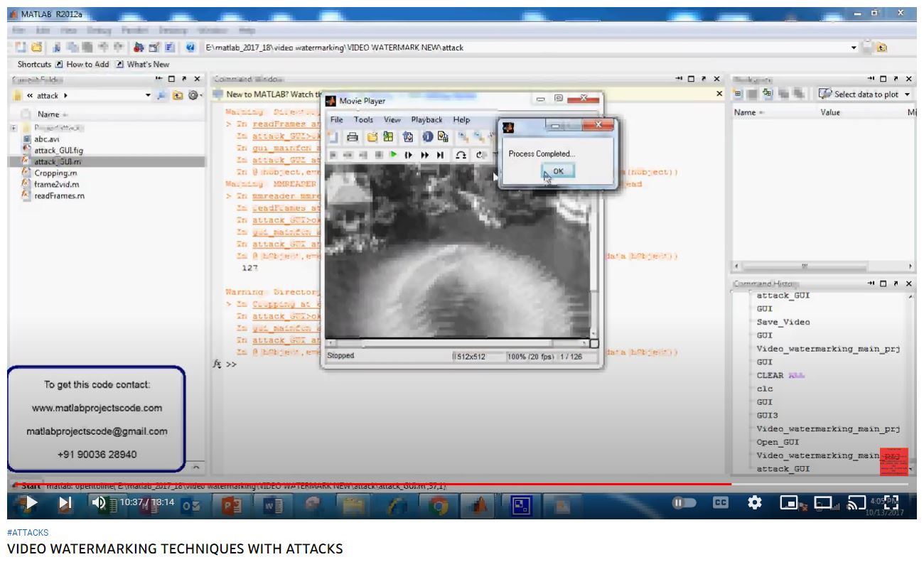This screenshot has height=562, width=924.
Task: Click search folder icon in Current Folder
Action: pyautogui.click(x=163, y=95)
